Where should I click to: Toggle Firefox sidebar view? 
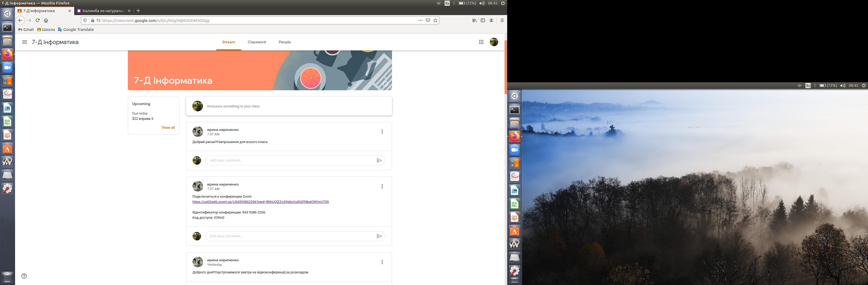(x=483, y=21)
